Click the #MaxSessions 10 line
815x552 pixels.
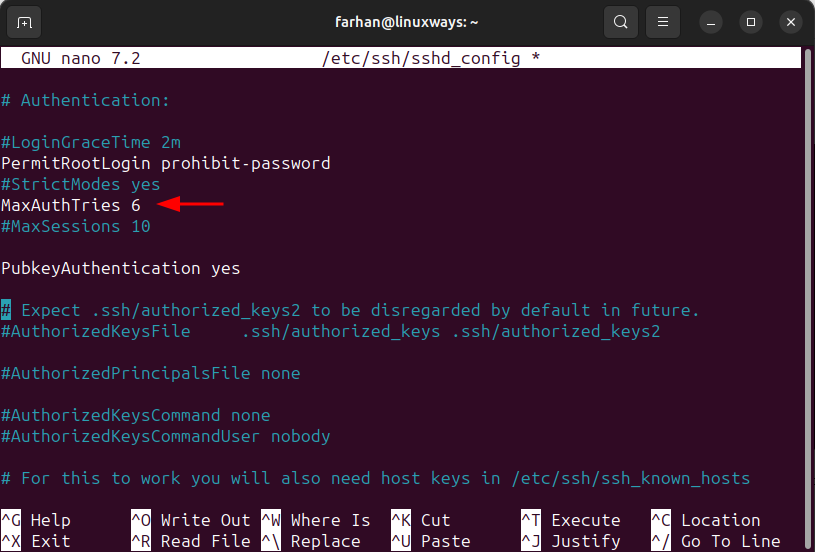coord(76,226)
